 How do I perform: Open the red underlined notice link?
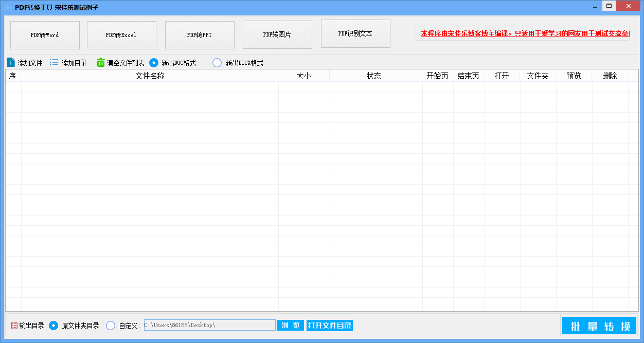coord(525,33)
